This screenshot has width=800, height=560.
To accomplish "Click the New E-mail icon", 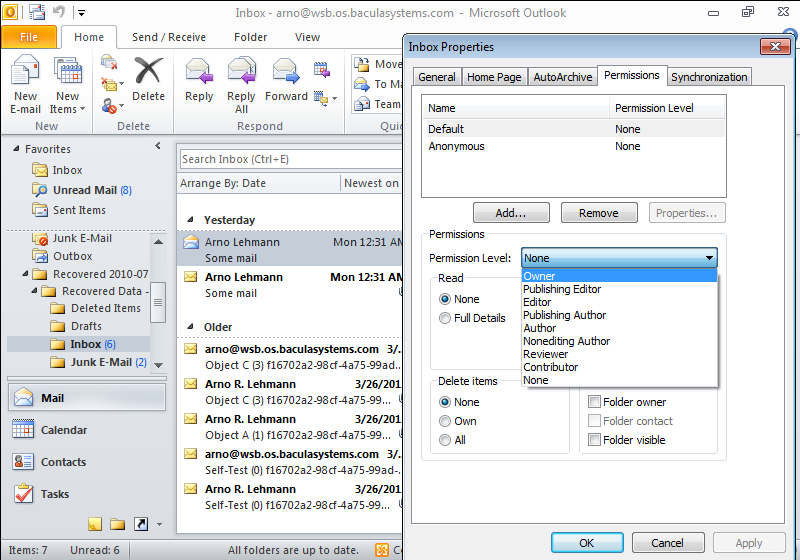I will [25, 70].
